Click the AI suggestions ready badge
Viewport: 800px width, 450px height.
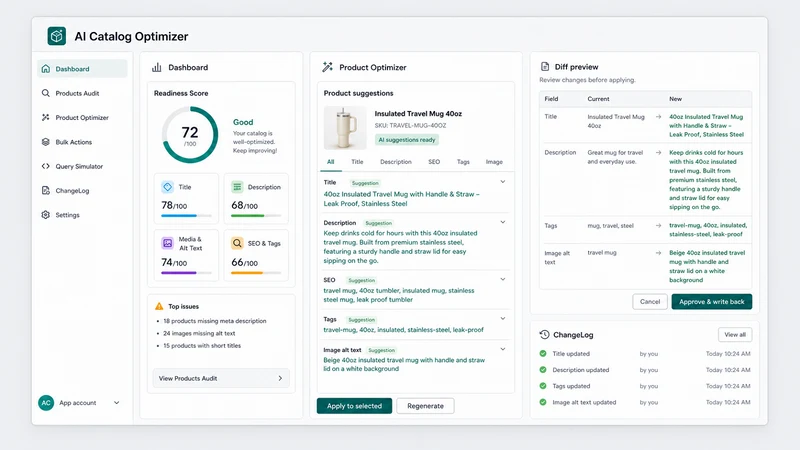(x=407, y=140)
